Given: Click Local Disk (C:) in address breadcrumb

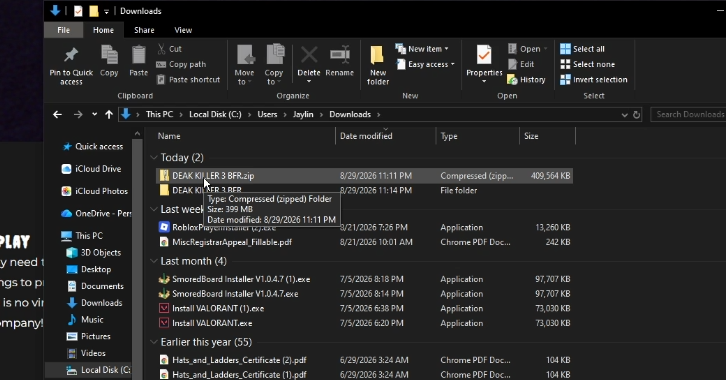Looking at the screenshot, I should 215,114.
